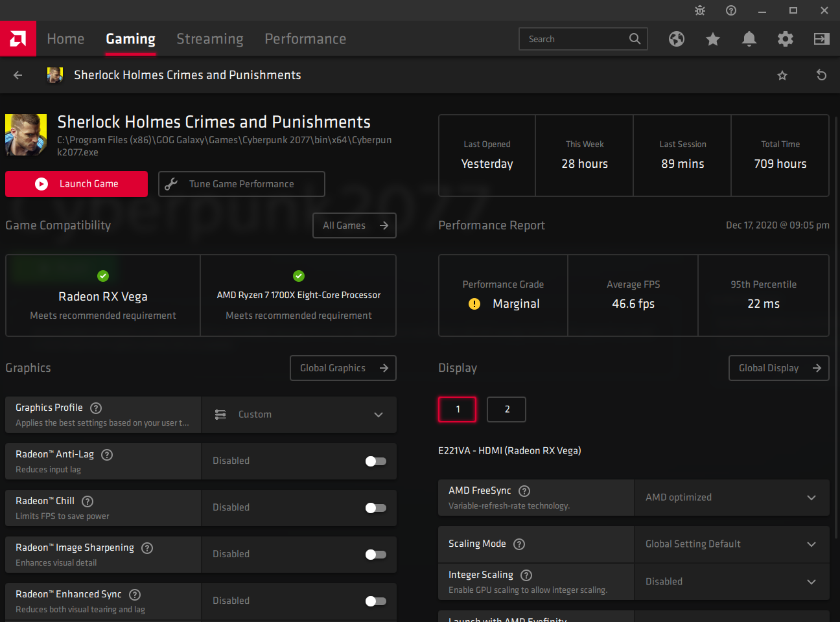Switch to the Home tab

coord(65,39)
